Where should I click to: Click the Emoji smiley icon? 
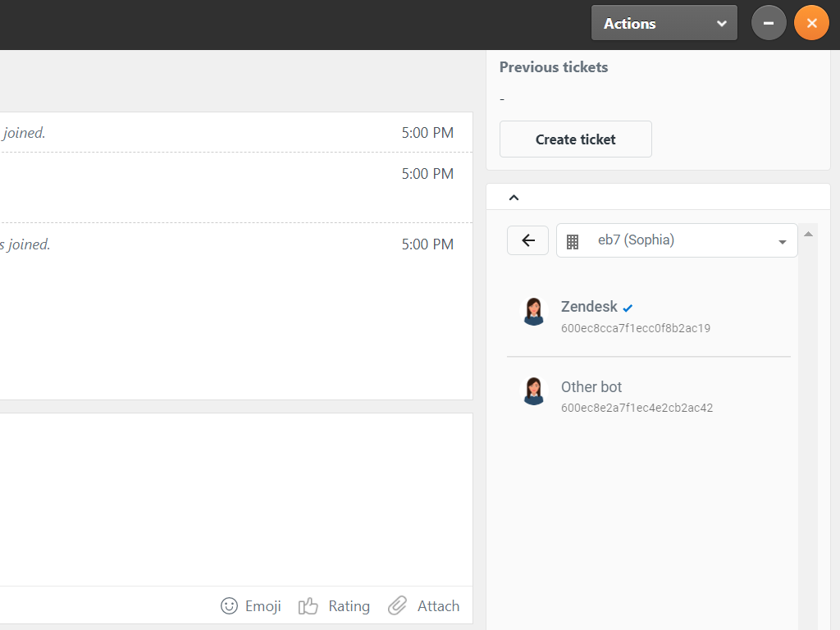point(230,606)
